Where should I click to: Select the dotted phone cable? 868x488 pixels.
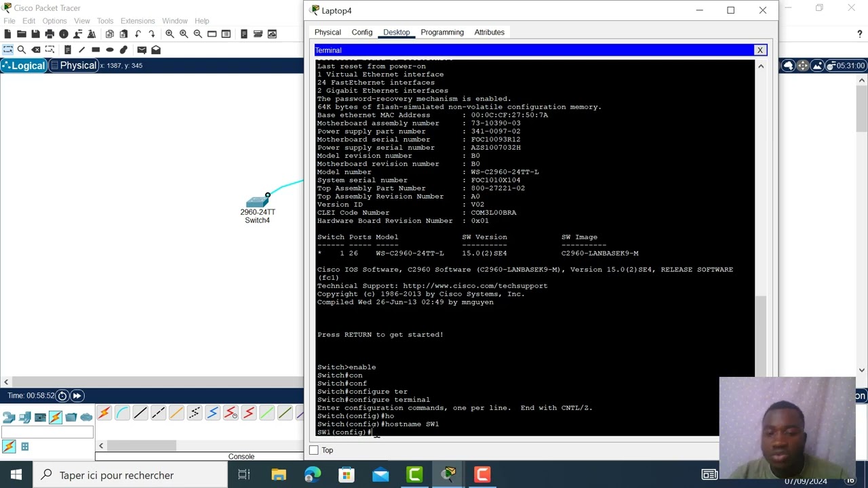(195, 413)
